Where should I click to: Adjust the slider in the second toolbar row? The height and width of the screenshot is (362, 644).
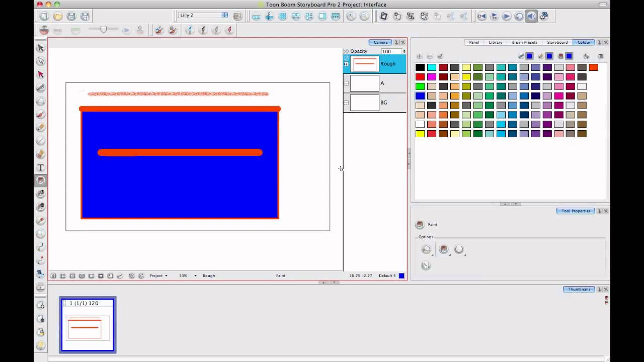[103, 30]
